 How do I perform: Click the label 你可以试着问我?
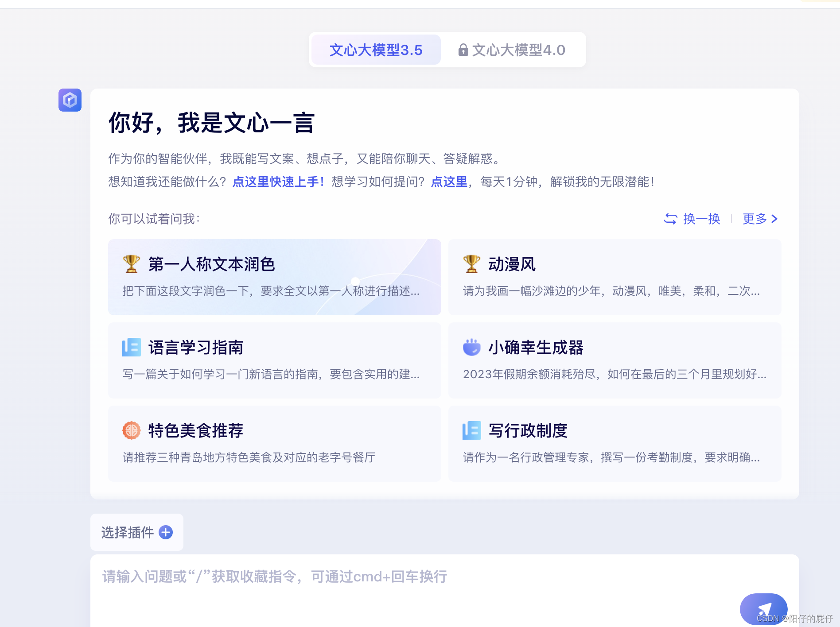click(x=154, y=219)
